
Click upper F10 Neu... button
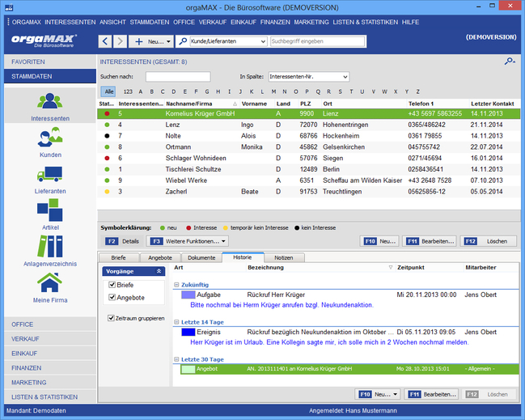click(379, 241)
